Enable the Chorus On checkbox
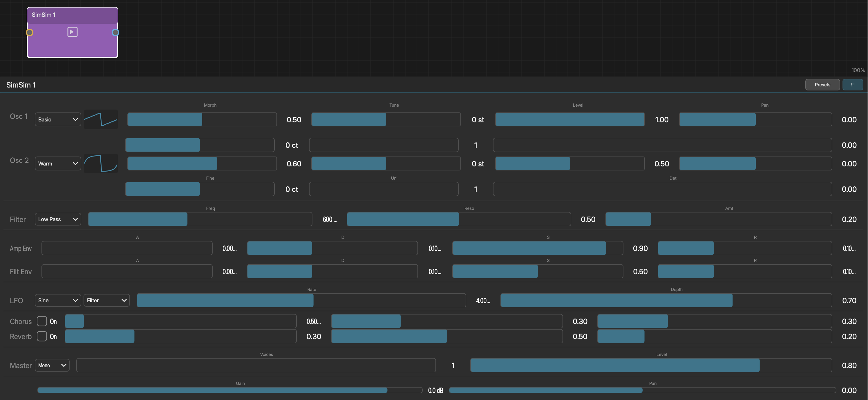Viewport: 868px width, 400px height. 42,321
